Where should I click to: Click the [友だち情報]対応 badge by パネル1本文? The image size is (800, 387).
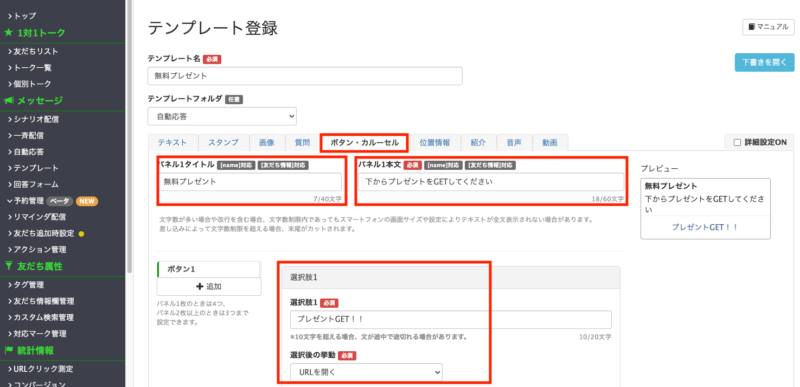(490, 165)
